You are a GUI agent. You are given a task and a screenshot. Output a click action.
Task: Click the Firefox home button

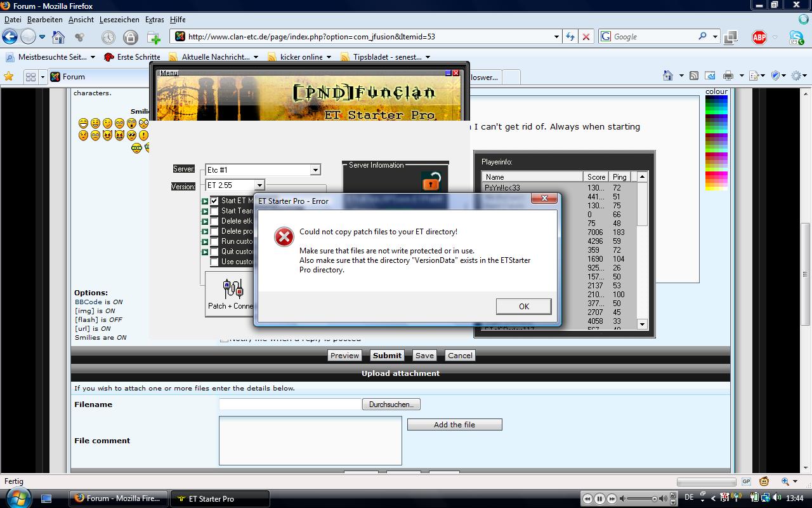(x=58, y=37)
